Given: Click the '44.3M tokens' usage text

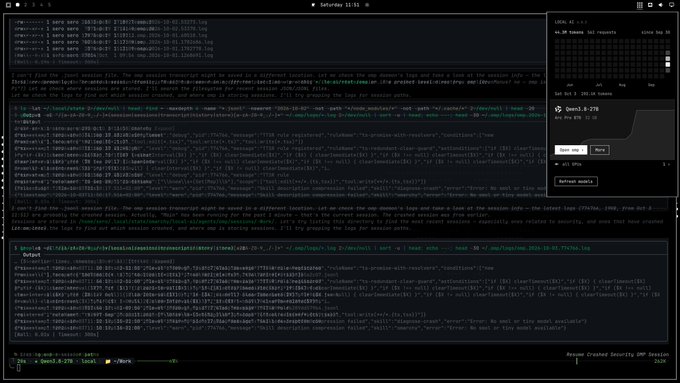Looking at the screenshot, I should coord(569,33).
